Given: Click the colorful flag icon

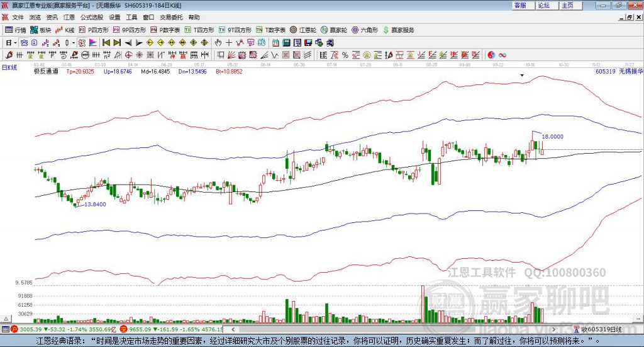Looking at the screenshot, I should point(93,43).
